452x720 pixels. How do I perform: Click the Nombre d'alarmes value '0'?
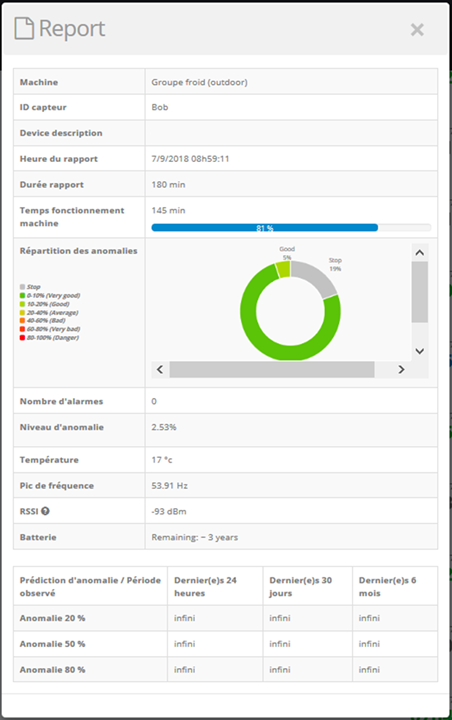click(154, 401)
